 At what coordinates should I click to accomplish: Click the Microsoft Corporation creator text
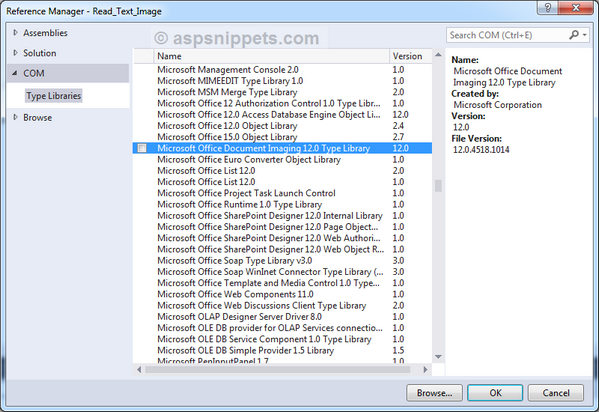click(x=497, y=105)
